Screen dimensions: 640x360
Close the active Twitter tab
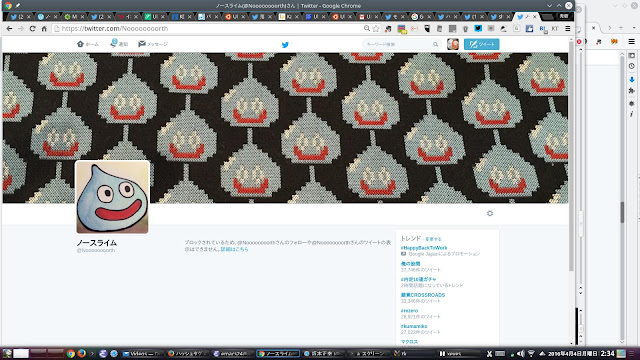[x=535, y=17]
